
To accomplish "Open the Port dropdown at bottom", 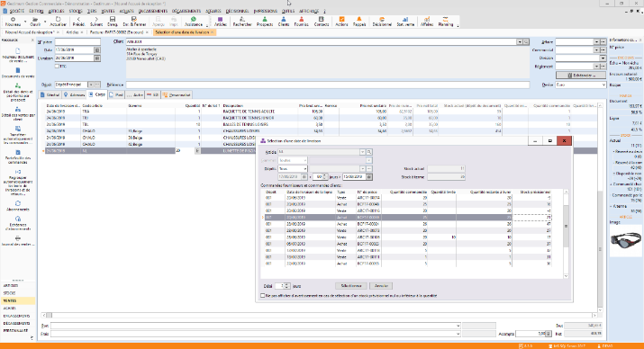I will tap(458, 326).
